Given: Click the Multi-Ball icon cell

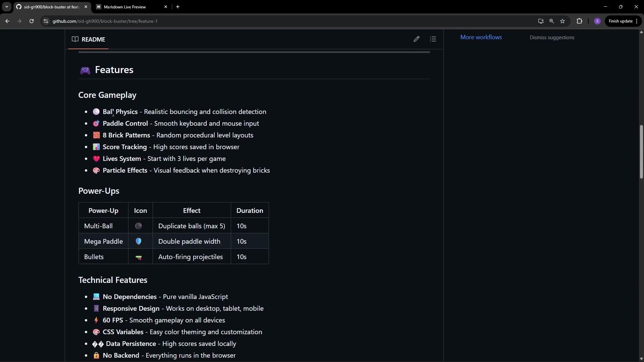Looking at the screenshot, I should click(x=140, y=226).
